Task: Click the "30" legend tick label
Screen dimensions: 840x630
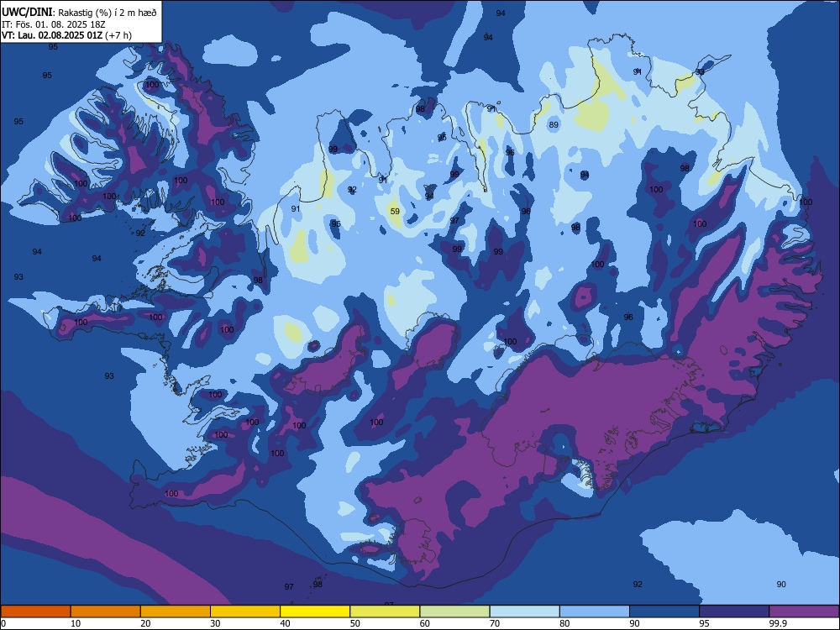Action: 215,623
